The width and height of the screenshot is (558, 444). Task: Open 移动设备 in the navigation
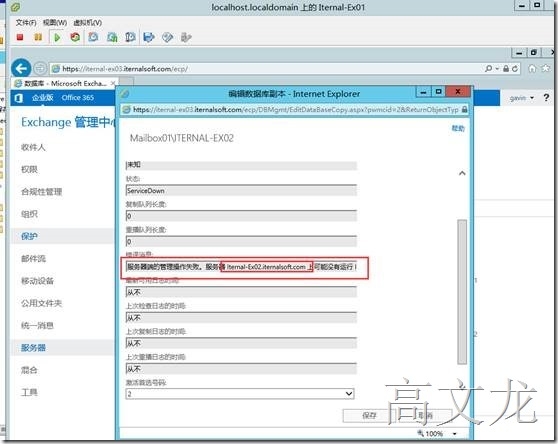37,281
